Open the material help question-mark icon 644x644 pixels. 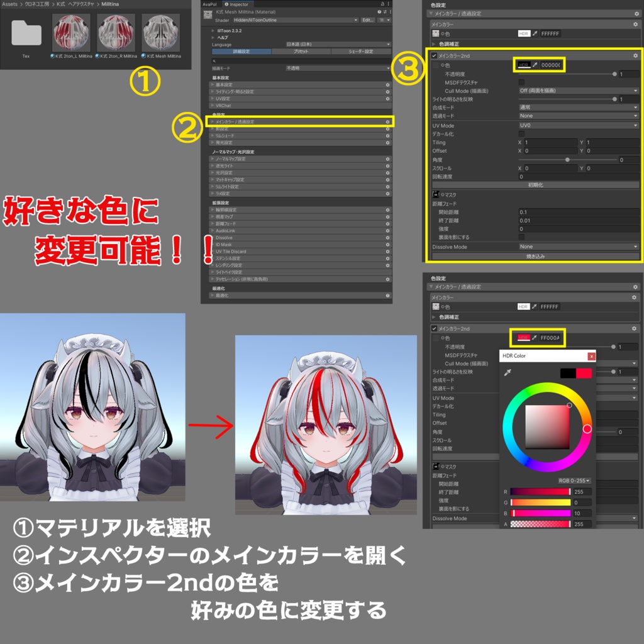click(x=379, y=12)
